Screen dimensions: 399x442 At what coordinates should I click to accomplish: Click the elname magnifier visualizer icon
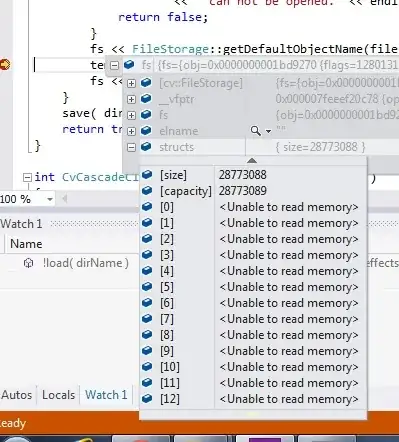coord(256,131)
